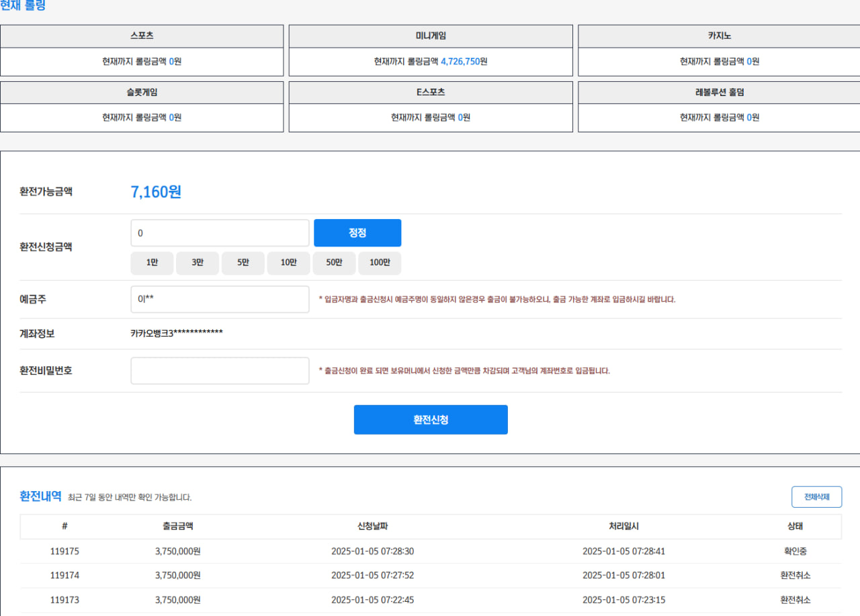The width and height of the screenshot is (860, 616).
Task: Open the 미니게임 rolling panel header
Action: click(431, 36)
